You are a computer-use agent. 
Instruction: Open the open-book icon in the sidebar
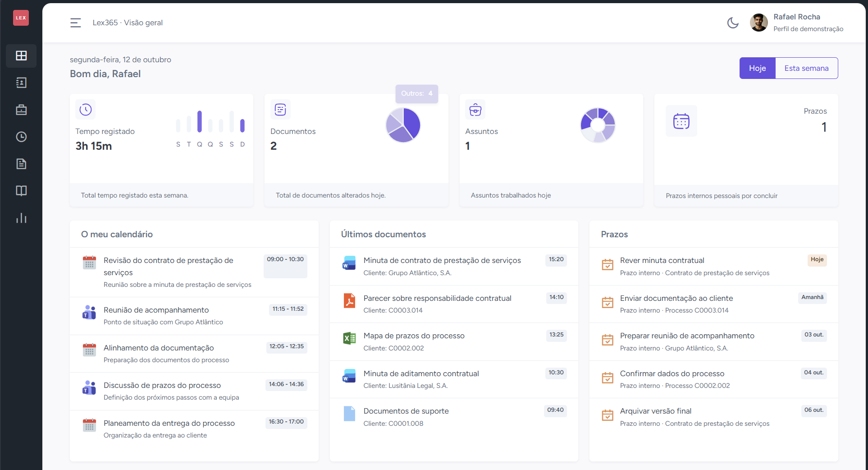click(21, 191)
